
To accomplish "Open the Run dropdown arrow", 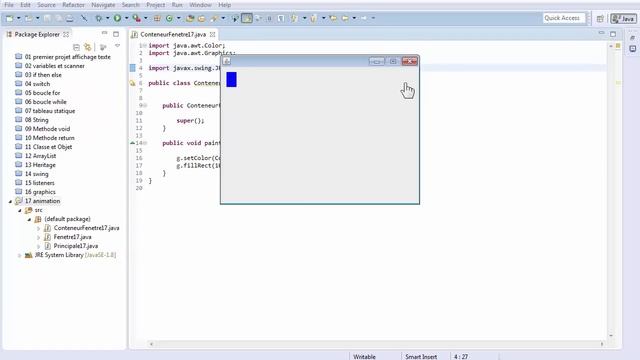I will pos(127,18).
